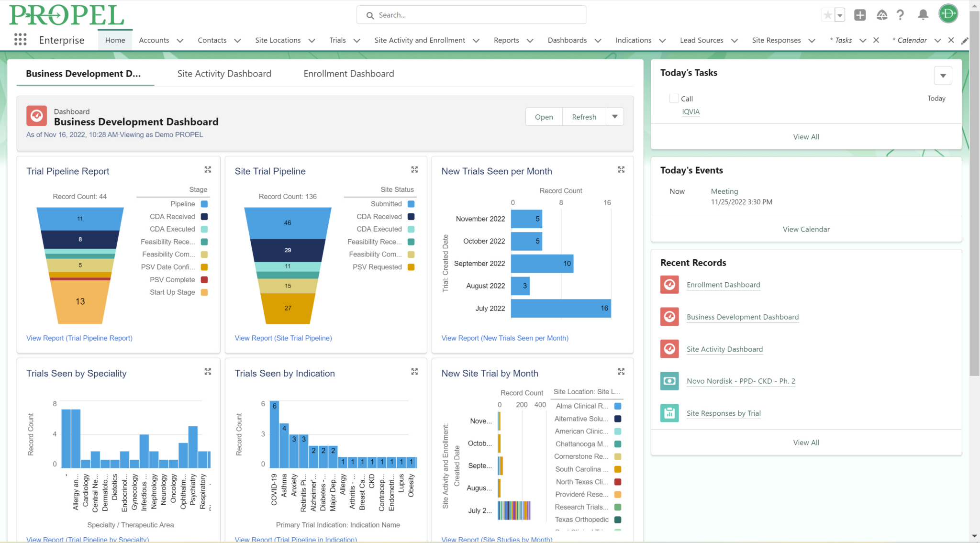Click the Submitted site status legend swatch
This screenshot has width=980, height=543.
coord(411,204)
